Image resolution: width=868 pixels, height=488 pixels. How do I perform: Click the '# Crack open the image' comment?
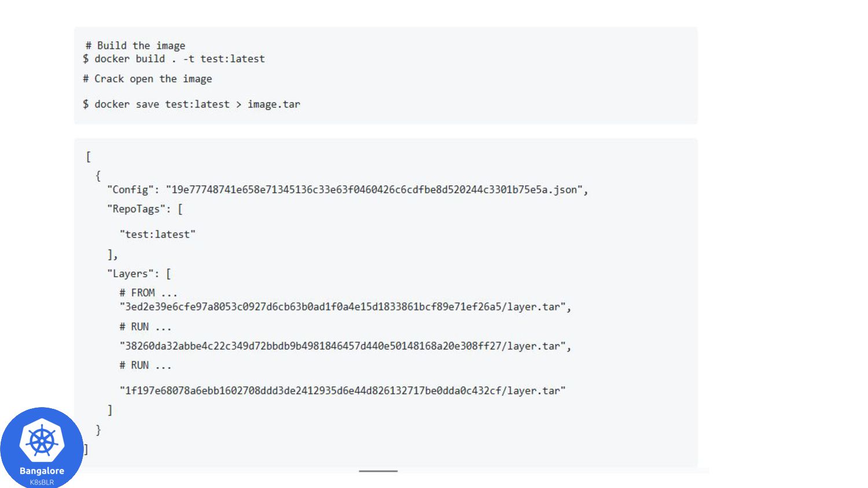click(148, 79)
